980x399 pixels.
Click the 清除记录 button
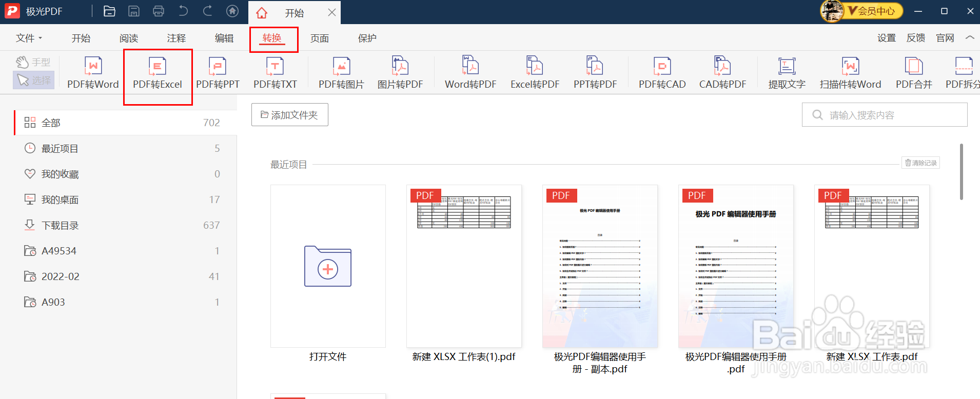pyautogui.click(x=921, y=163)
